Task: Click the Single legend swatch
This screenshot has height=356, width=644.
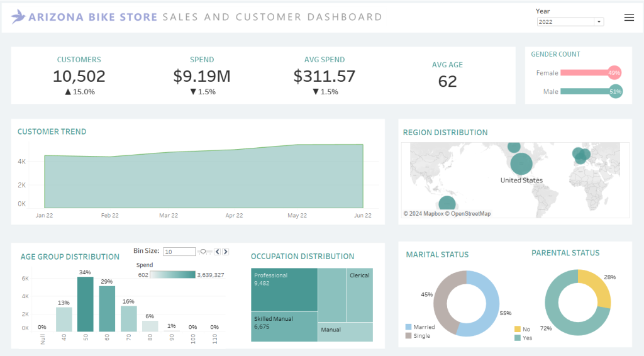Action: (409, 336)
